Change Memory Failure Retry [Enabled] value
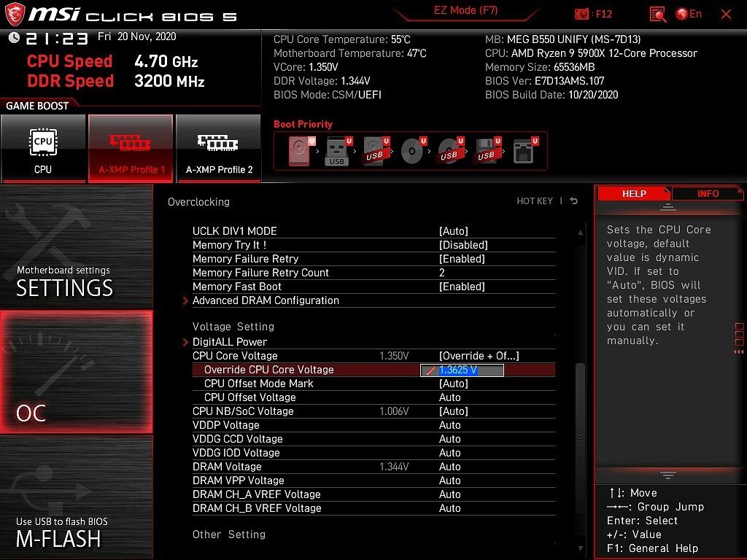 pos(462,259)
